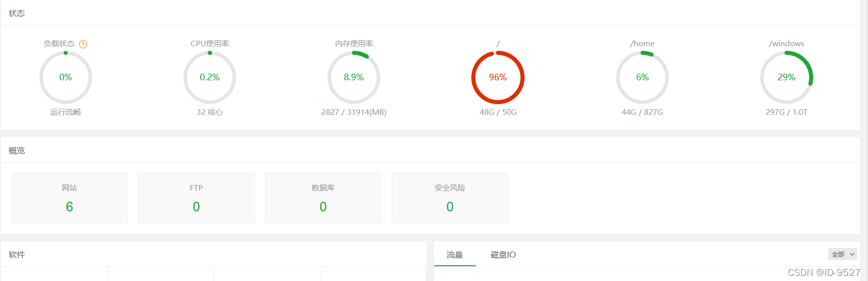
Task: Open the 网站 overview card
Action: [x=70, y=198]
